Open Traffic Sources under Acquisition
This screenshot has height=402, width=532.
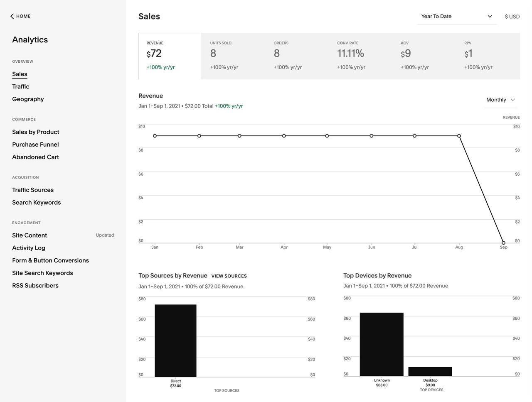point(33,190)
